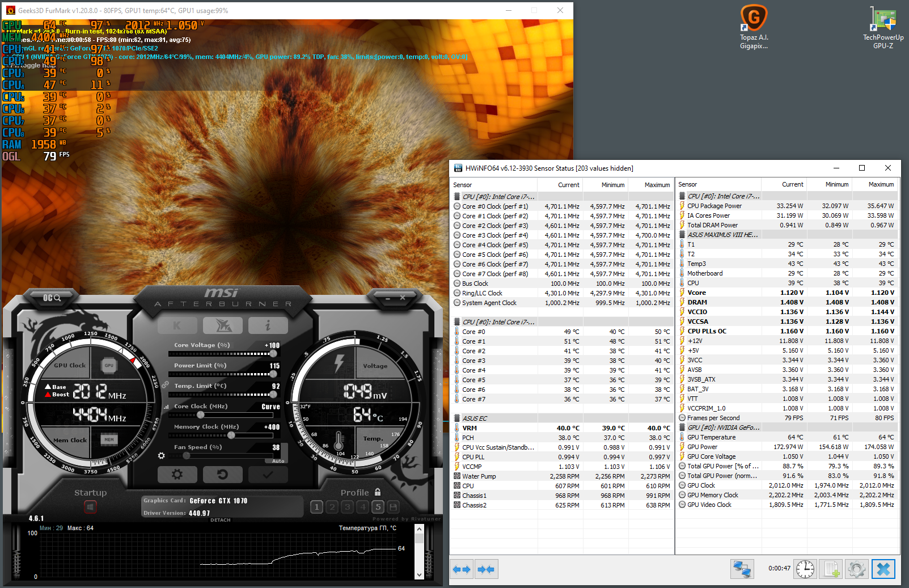This screenshot has width=909, height=588.
Task: Adjust the Core Clock (MHz) slider
Action: 221,415
